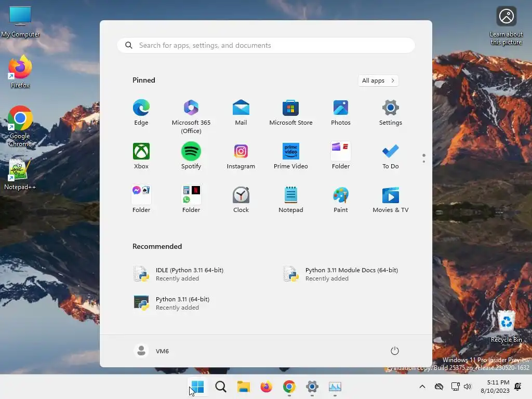
Task: Launch the Clock app
Action: [x=241, y=200]
